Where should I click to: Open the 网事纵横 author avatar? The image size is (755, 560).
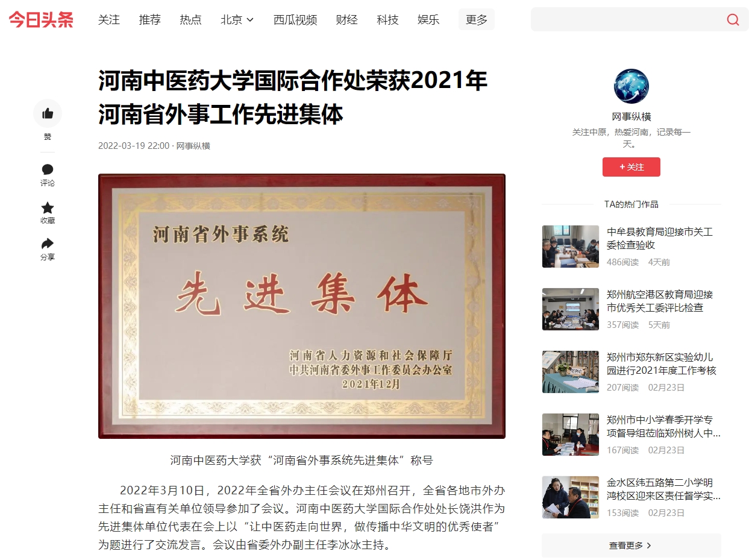[631, 86]
